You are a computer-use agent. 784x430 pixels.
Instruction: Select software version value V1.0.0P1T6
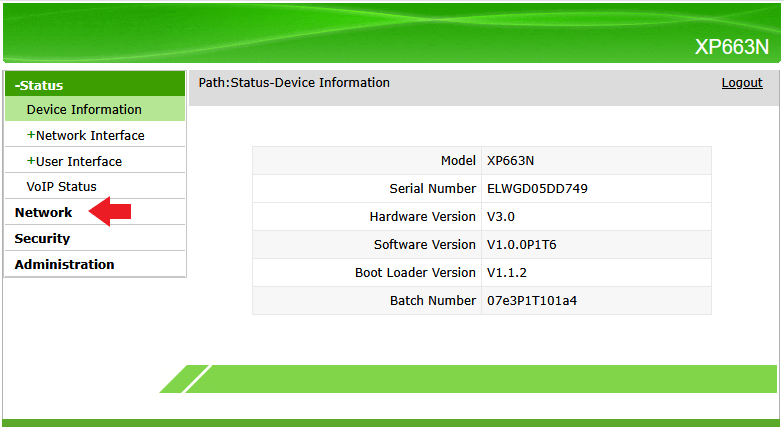click(x=522, y=244)
